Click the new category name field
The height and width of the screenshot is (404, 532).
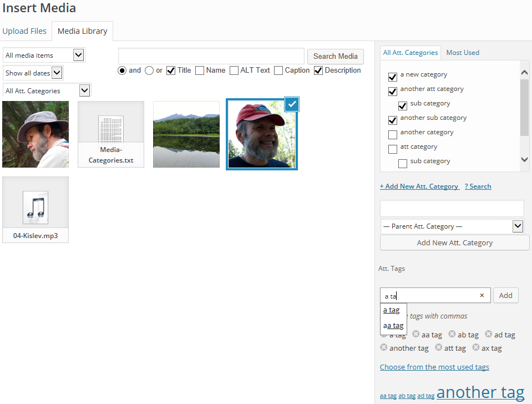click(452, 209)
